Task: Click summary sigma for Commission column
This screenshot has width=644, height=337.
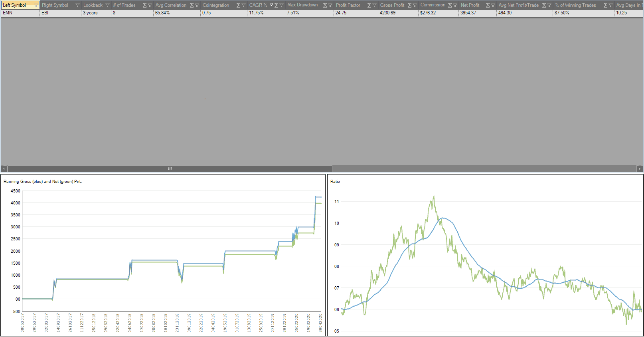Action: tap(450, 5)
